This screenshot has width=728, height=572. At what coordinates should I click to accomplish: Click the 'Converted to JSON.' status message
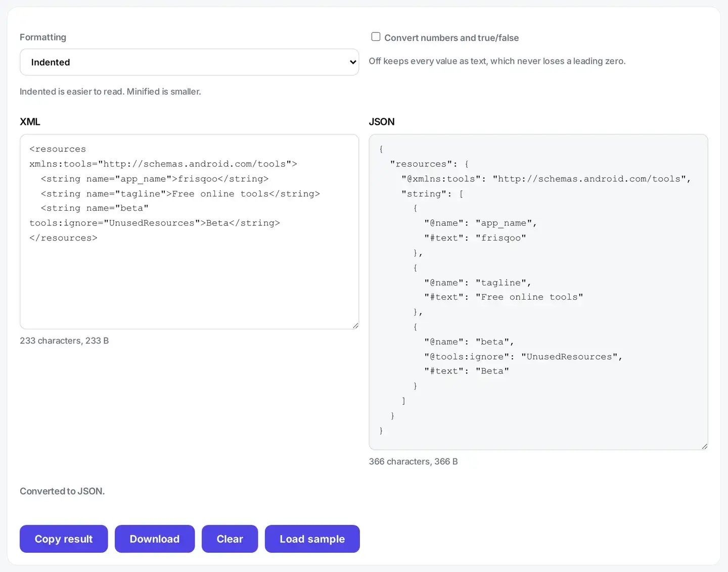(62, 491)
